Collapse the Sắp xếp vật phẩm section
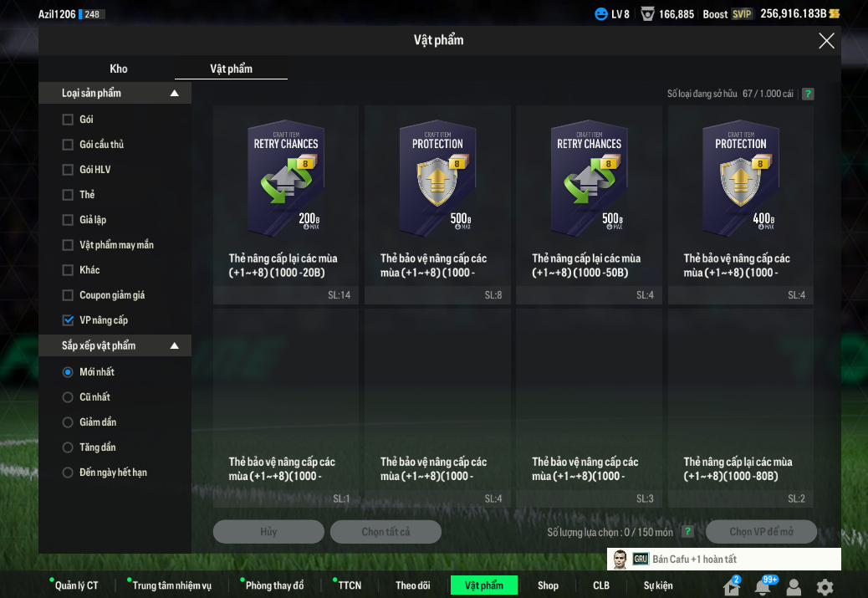 [174, 345]
